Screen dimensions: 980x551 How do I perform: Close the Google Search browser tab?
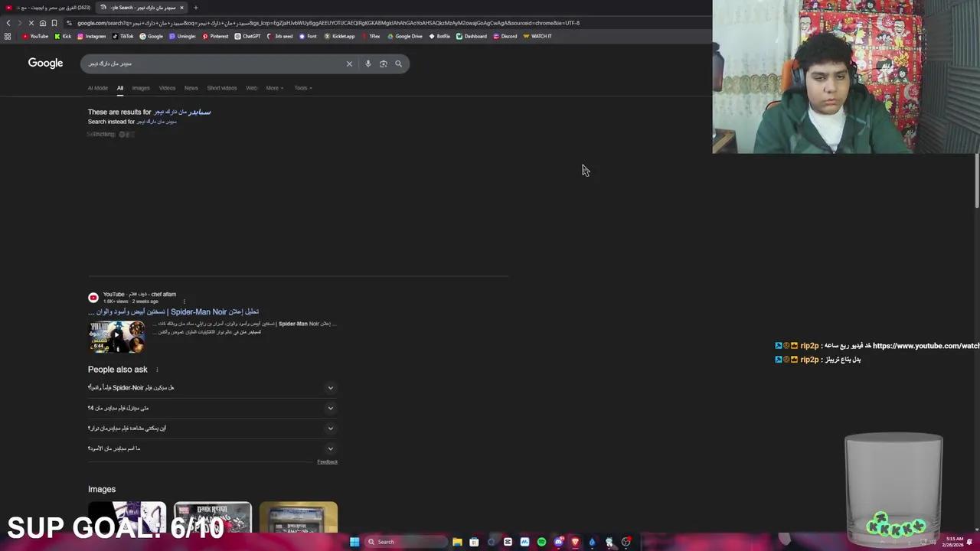click(181, 8)
